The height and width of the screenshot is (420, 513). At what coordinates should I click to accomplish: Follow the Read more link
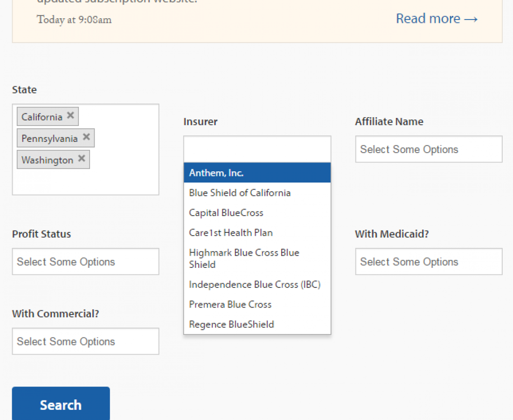tap(437, 19)
